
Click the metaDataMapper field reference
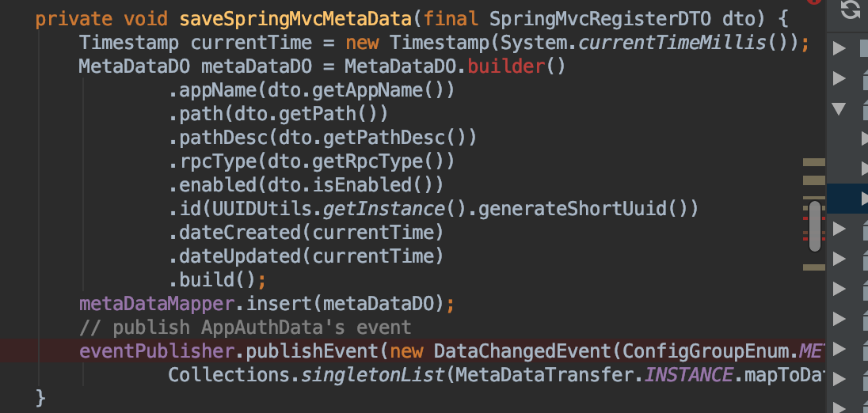(x=157, y=304)
